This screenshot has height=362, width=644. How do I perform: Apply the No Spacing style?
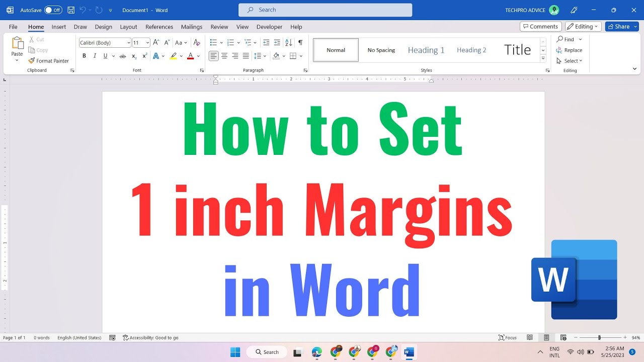pos(381,50)
